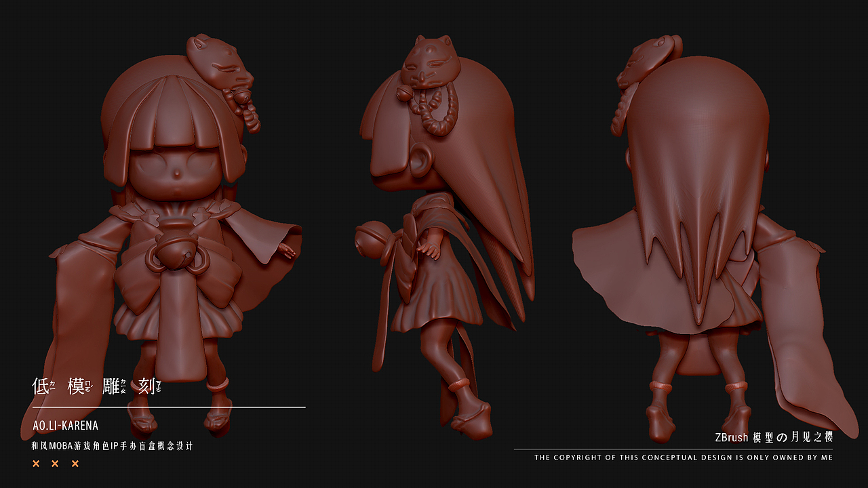The image size is (868, 488).
Task: Select the "AO.LI-KARENA" author text
Action: click(65, 426)
